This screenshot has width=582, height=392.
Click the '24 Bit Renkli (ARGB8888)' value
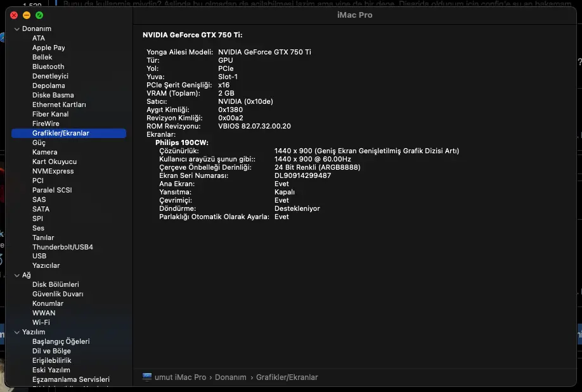[318, 167]
